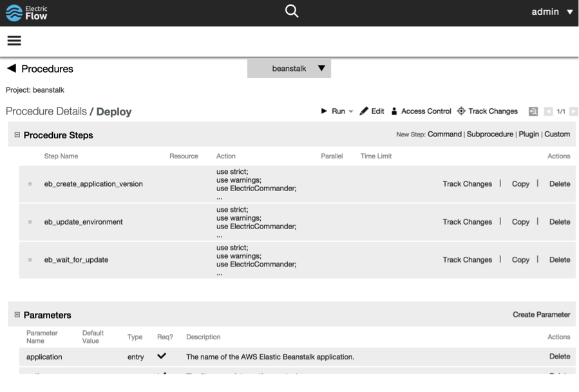Copy the eb_create_application_version step

pyautogui.click(x=520, y=184)
